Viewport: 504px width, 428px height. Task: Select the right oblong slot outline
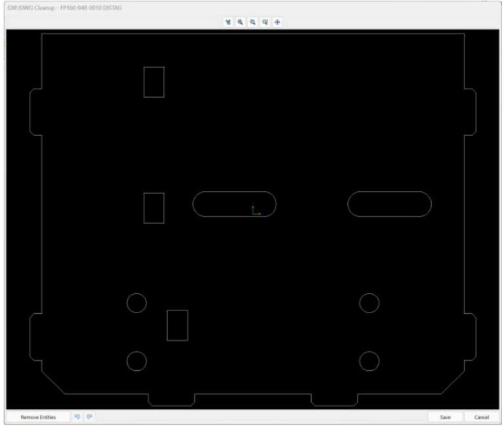coord(389,192)
